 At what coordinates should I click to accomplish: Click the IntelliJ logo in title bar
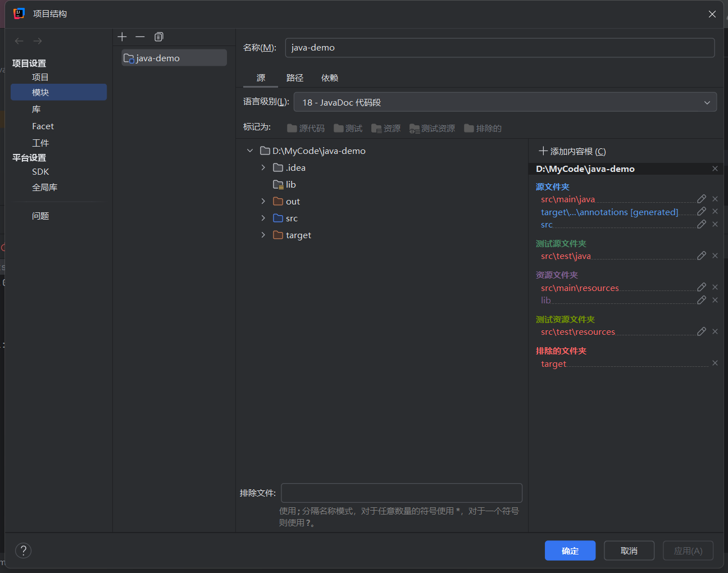[x=19, y=13]
